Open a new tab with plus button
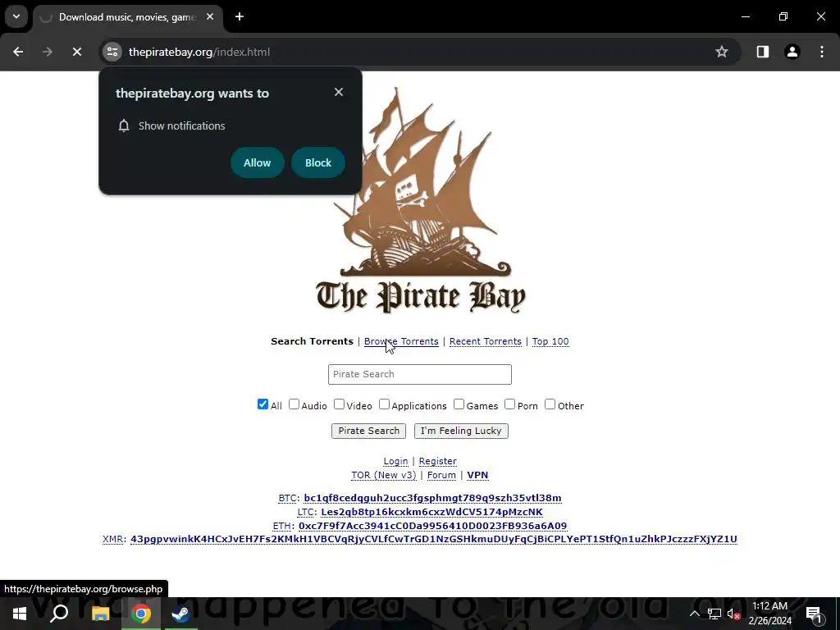 coord(240,17)
